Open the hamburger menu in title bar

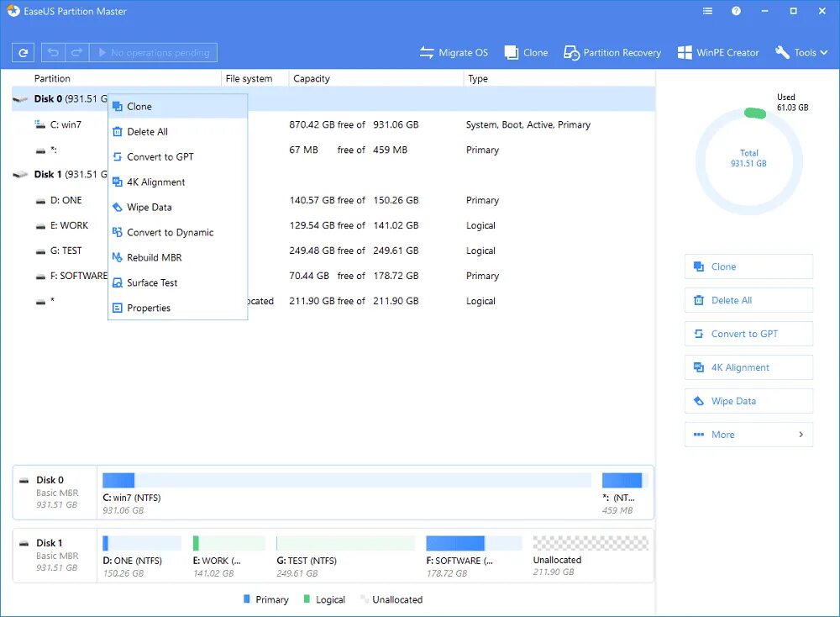[x=707, y=11]
